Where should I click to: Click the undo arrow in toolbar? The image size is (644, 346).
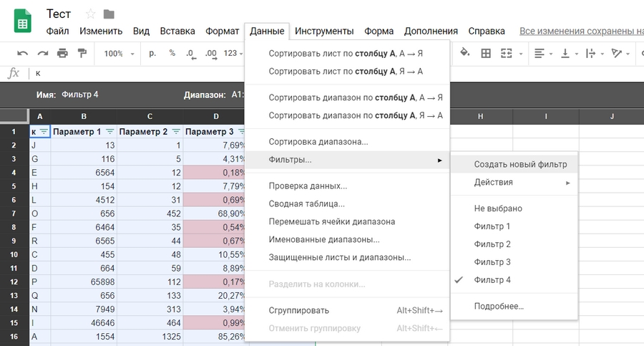click(22, 53)
